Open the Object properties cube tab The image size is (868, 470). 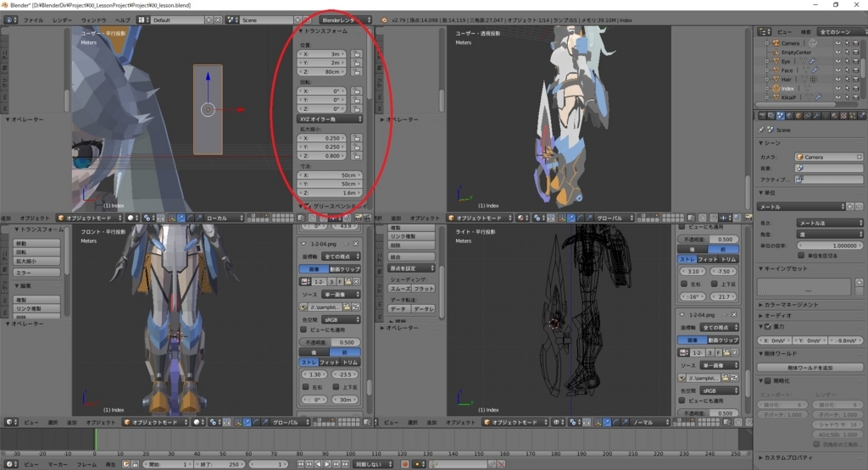pos(798,115)
